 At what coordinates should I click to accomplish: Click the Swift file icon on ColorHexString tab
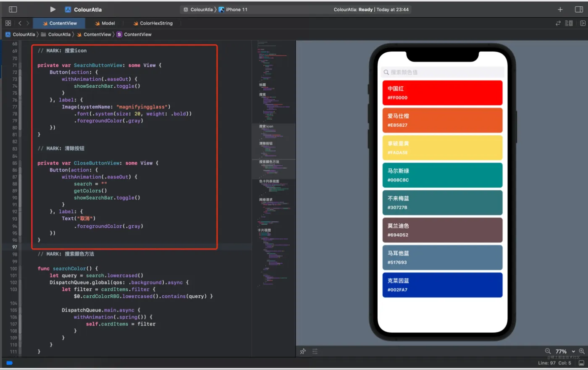(x=136, y=23)
